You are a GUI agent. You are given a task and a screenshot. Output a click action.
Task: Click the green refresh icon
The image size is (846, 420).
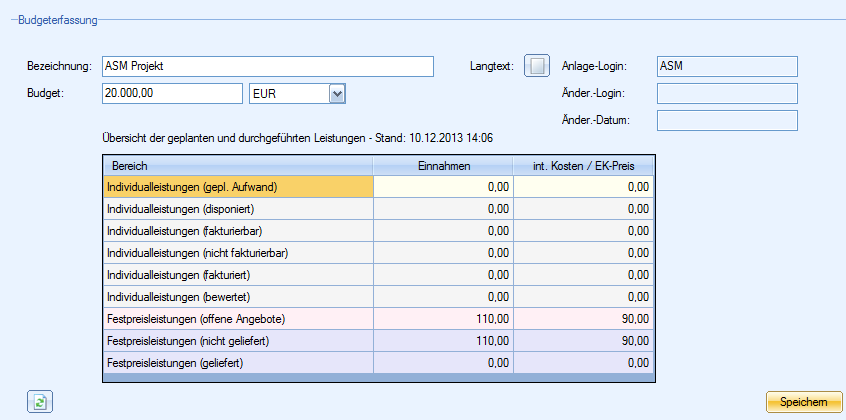40,402
